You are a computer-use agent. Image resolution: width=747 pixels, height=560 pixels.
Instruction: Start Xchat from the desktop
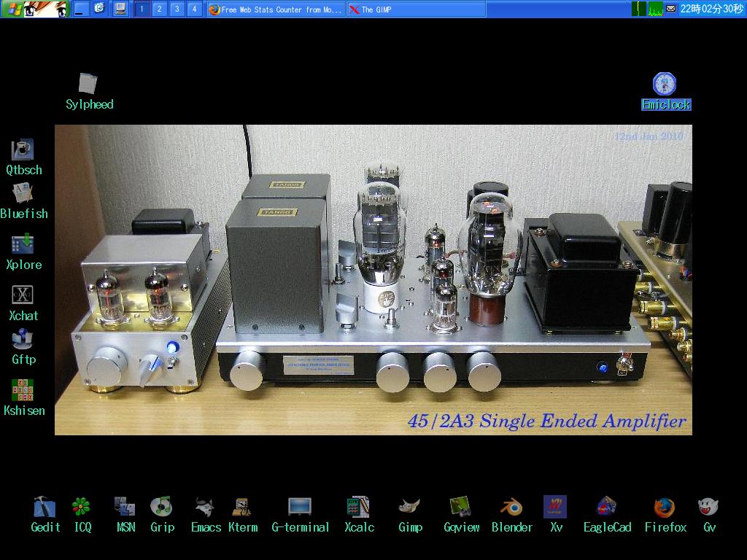(23, 295)
